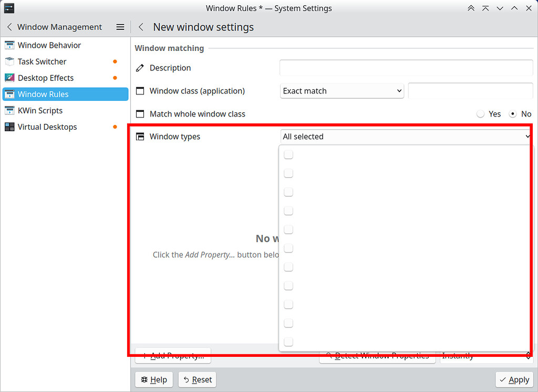The height and width of the screenshot is (392, 538).
Task: Open Help from the bottom bar
Action: point(154,379)
